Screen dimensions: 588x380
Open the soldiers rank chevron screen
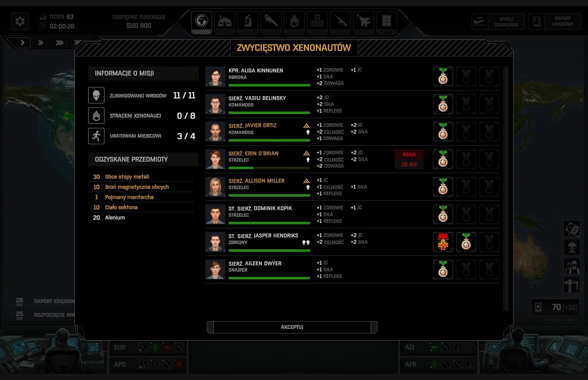click(x=294, y=21)
